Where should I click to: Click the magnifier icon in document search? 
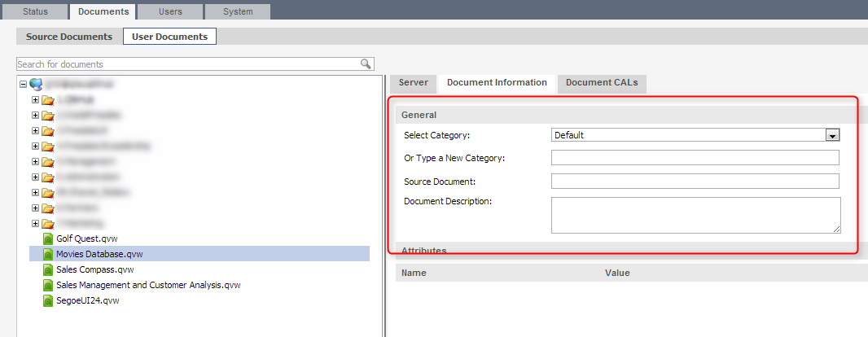pos(366,63)
